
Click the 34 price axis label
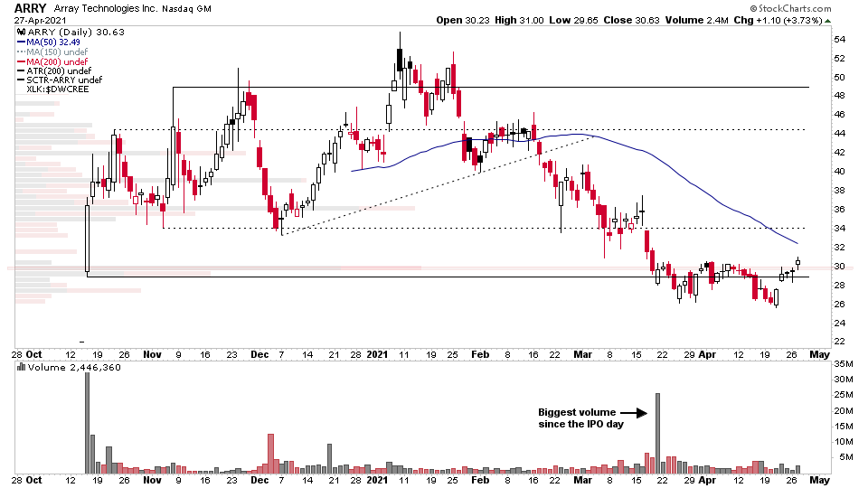point(839,228)
